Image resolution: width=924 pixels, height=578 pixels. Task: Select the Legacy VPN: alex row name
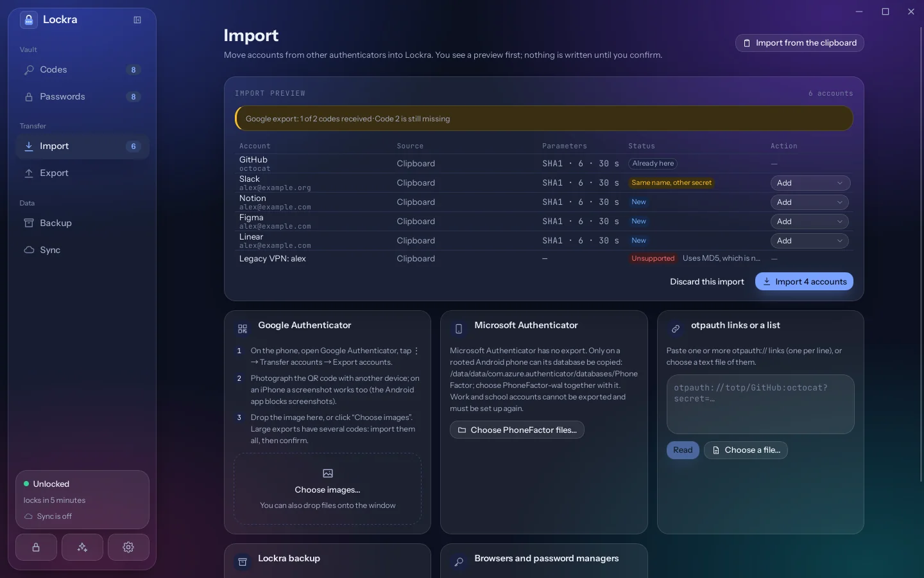click(273, 259)
